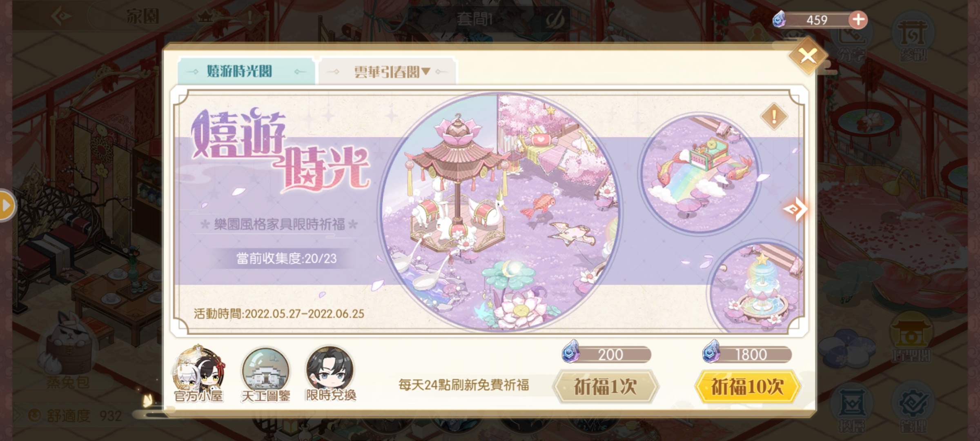
Task: Open the 限時兌換 limited exchange icon
Action: click(x=330, y=374)
